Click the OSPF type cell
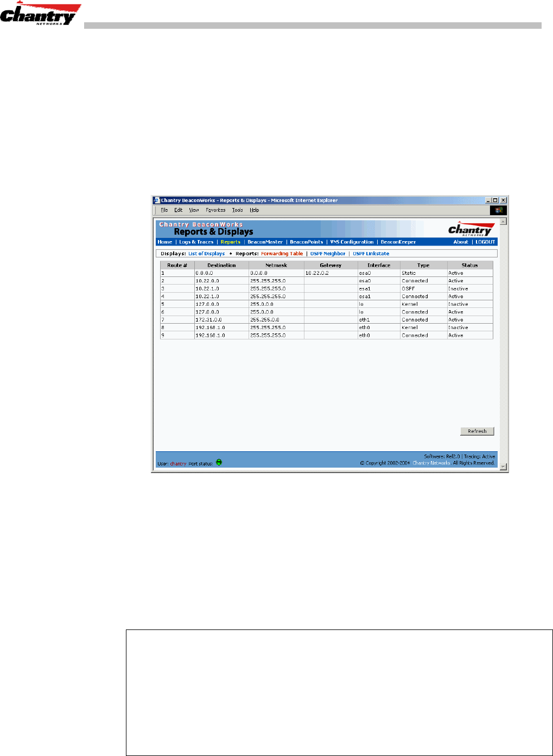This screenshot has width=553, height=756. tap(423, 289)
